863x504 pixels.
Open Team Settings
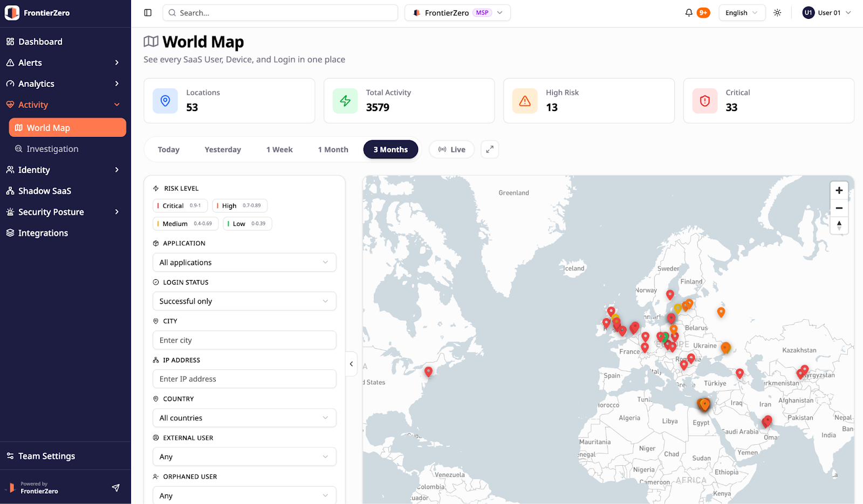[46, 456]
